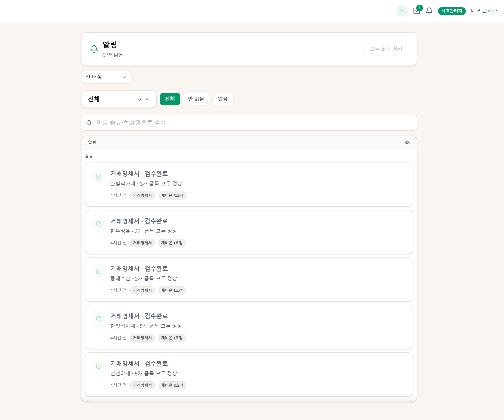504x420 pixels.
Task: Open the 한빛식자재 · 3개 품목 모두 정상 notification
Action: click(x=249, y=185)
